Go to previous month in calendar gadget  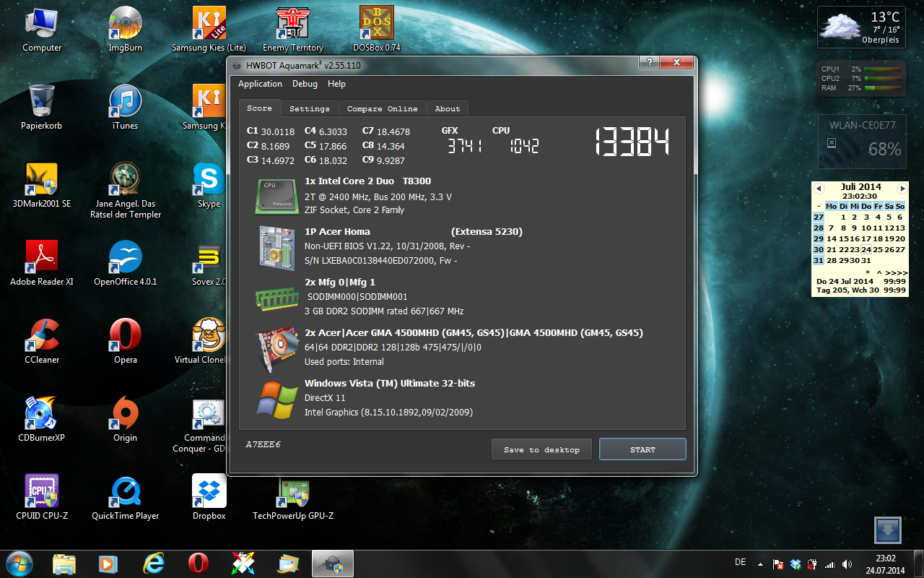(x=819, y=188)
